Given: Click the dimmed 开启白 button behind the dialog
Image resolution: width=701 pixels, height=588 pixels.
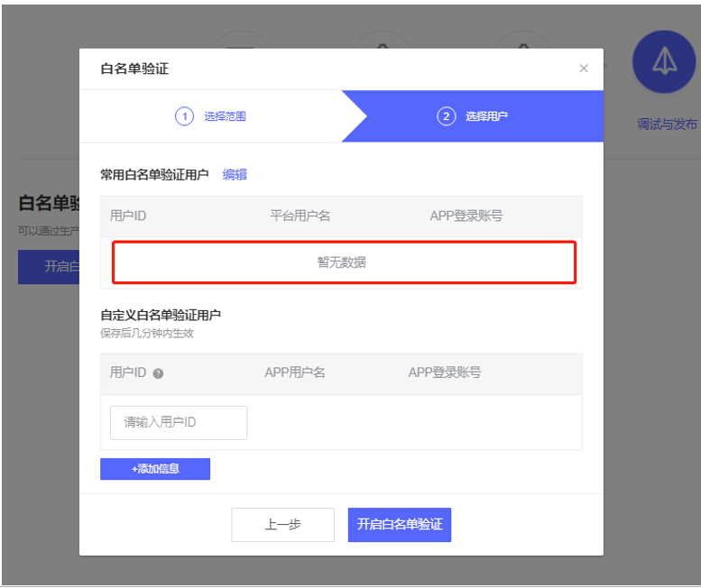Looking at the screenshot, I should pos(49,267).
